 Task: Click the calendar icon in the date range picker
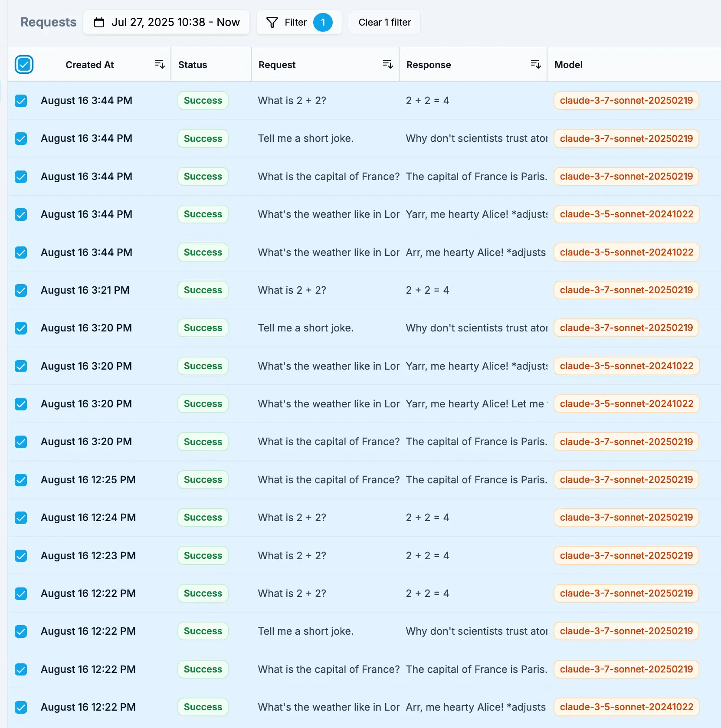point(99,22)
